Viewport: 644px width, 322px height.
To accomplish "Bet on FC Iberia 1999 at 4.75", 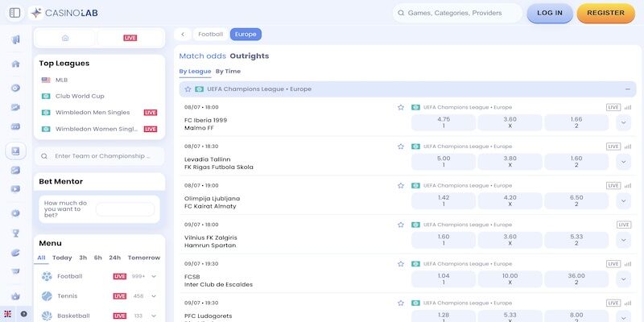I will (444, 123).
